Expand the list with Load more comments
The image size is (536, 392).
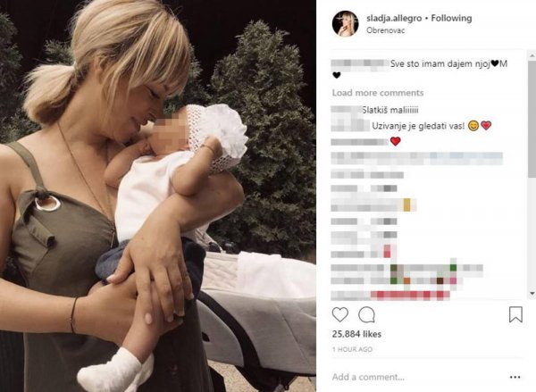[378, 93]
